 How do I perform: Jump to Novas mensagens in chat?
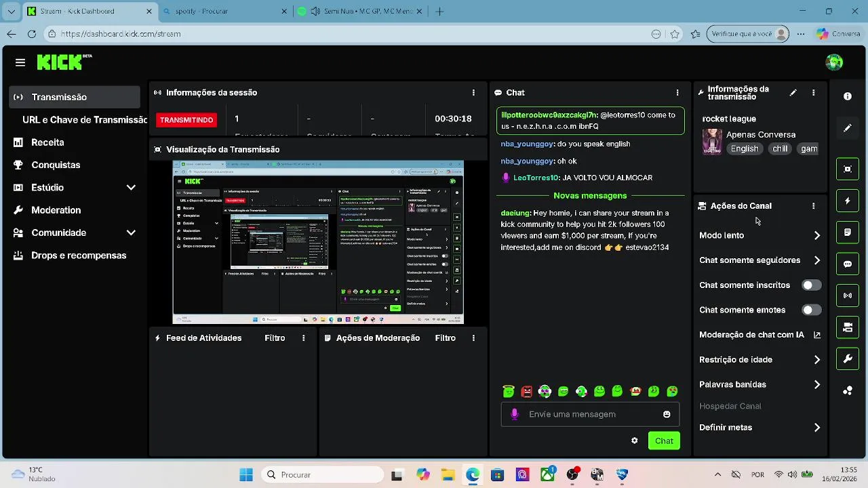click(x=590, y=196)
